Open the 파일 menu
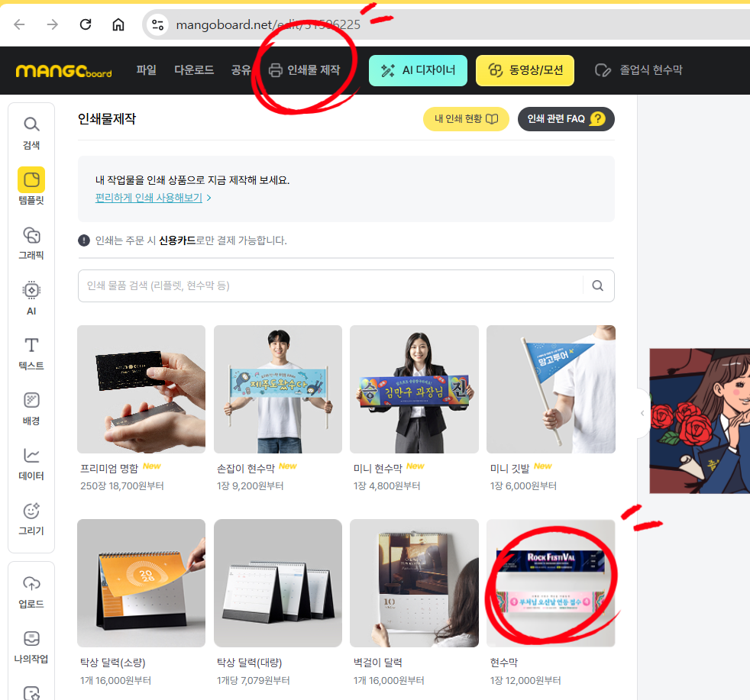 146,70
